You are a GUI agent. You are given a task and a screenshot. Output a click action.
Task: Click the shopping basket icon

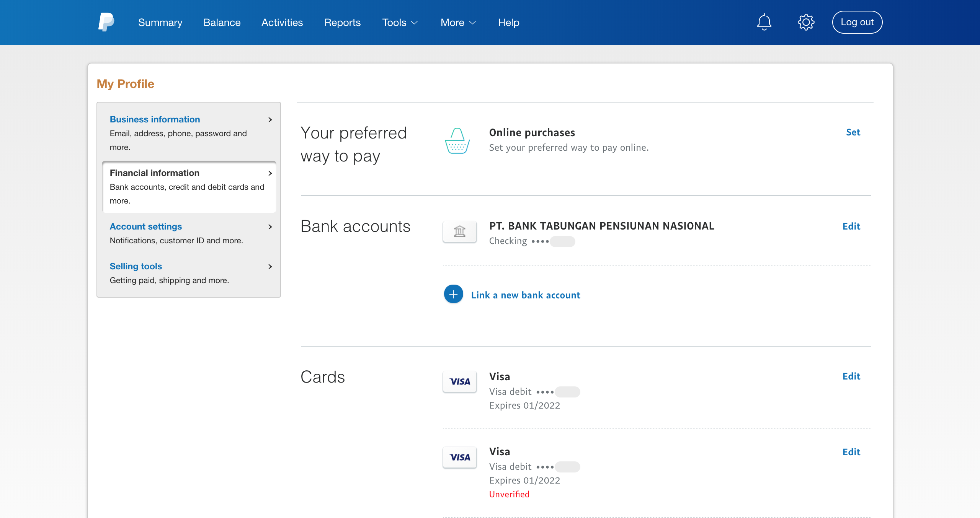(457, 141)
